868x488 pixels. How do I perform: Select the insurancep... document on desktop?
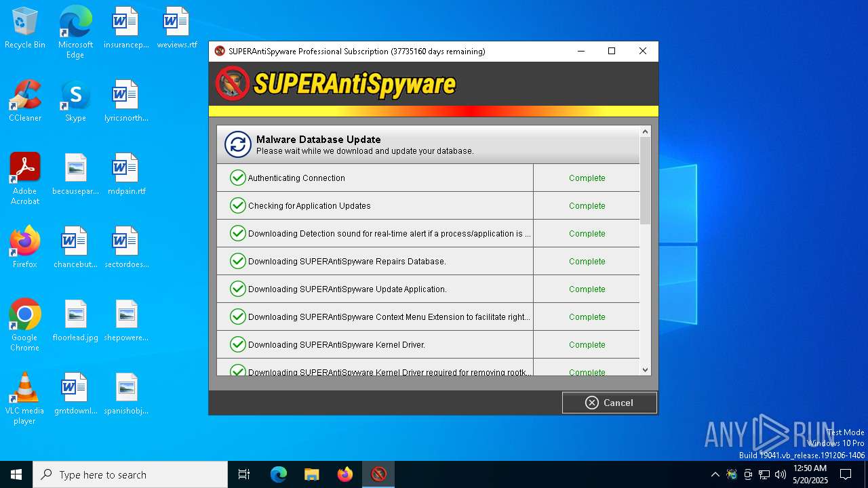(x=126, y=28)
